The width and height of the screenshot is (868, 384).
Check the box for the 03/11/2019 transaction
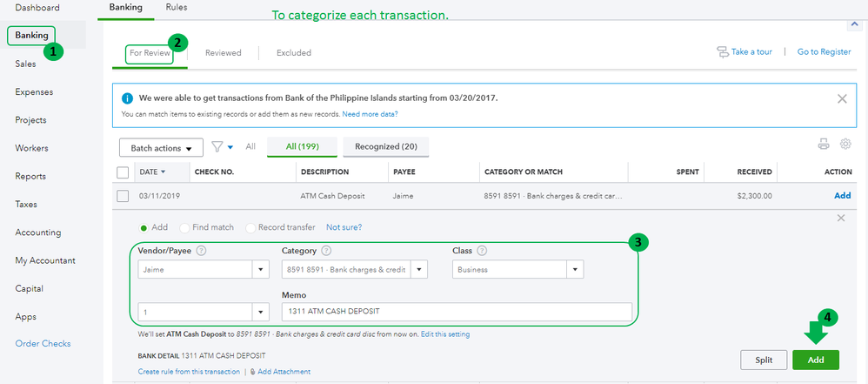tap(123, 196)
